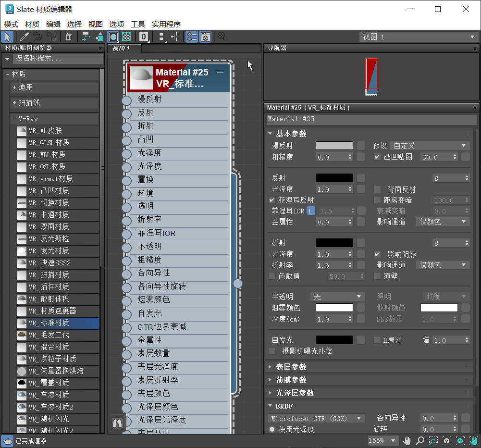Select the arrow selection tool

pos(7,37)
